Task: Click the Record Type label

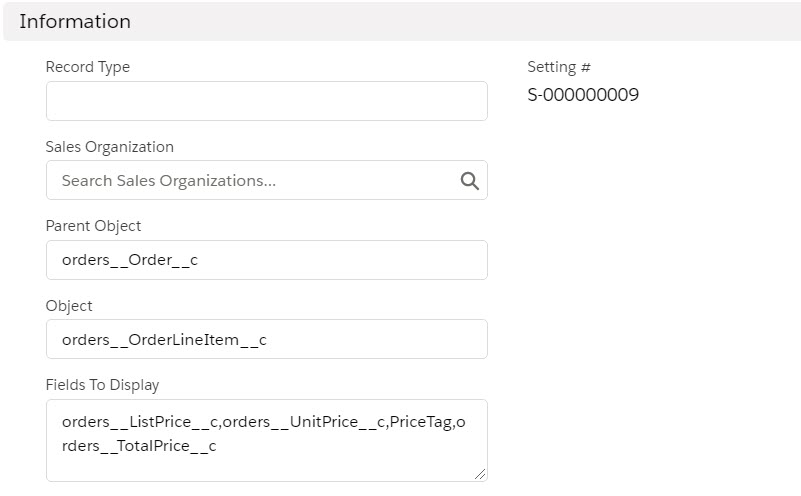Action: pos(88,67)
